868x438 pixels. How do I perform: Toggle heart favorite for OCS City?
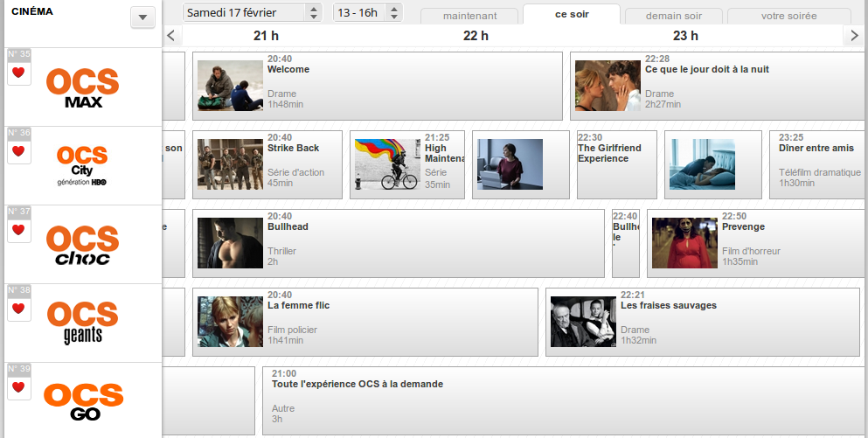click(18, 152)
